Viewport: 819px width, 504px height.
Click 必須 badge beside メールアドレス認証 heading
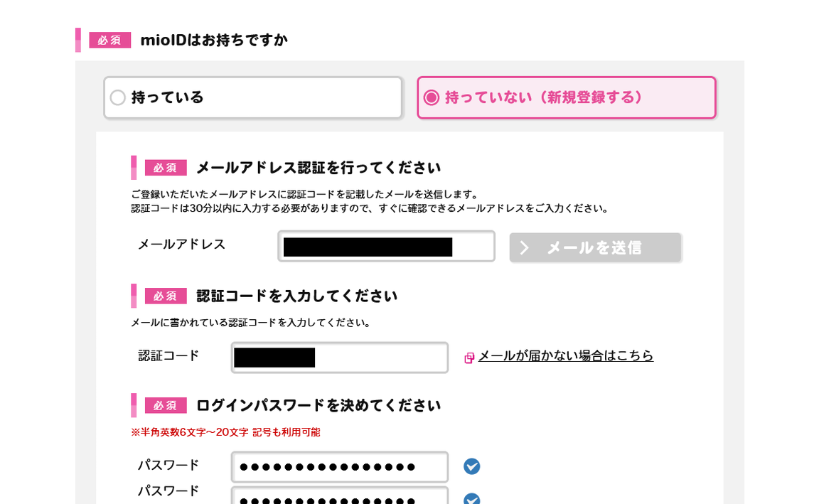166,168
